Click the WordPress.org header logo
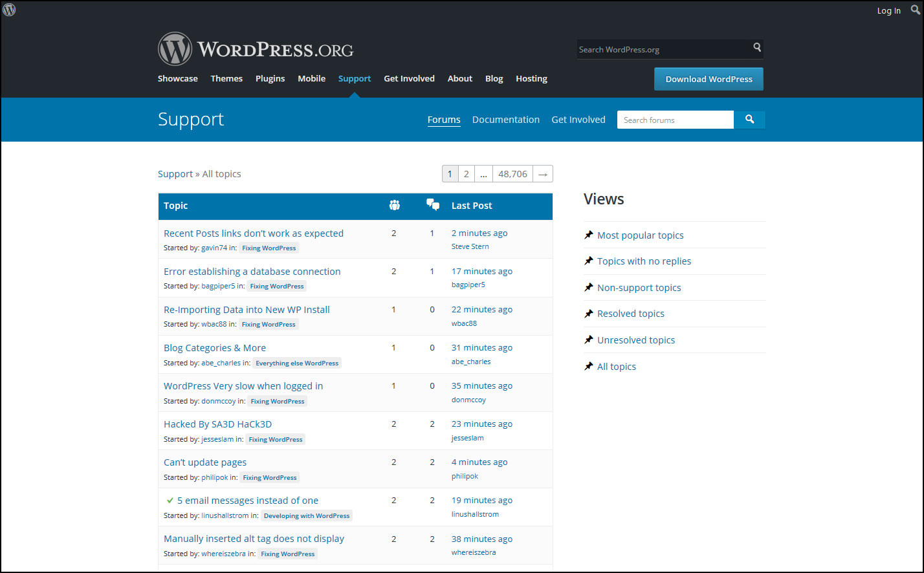The image size is (924, 573). pyautogui.click(x=256, y=49)
